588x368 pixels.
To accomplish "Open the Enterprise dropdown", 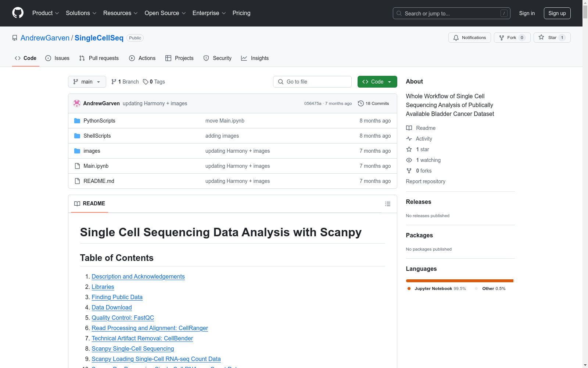I will pos(209,13).
